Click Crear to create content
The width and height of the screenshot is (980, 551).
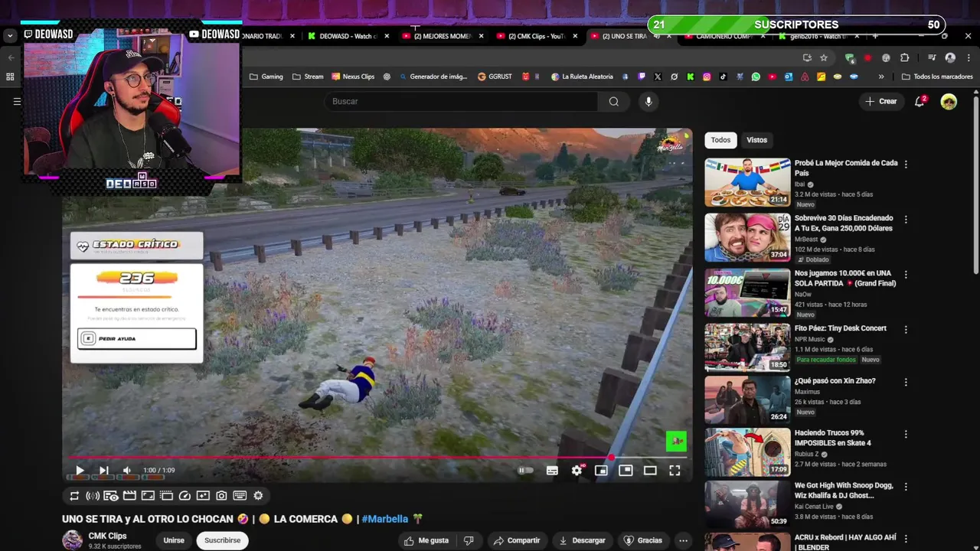[x=880, y=101]
